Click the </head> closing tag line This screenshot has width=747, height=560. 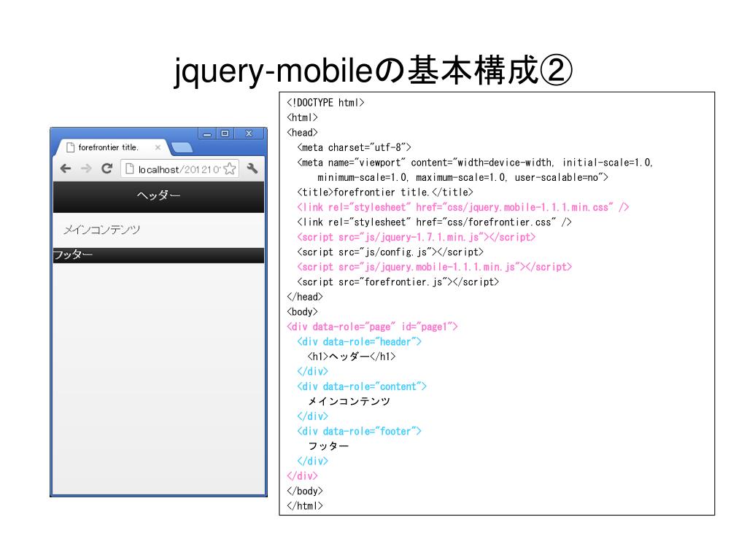[305, 297]
